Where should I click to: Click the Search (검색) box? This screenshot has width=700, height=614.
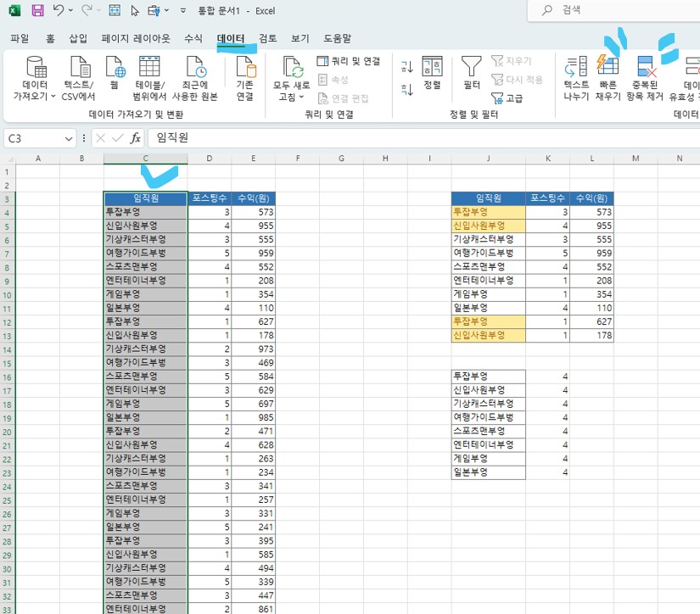[x=614, y=10]
